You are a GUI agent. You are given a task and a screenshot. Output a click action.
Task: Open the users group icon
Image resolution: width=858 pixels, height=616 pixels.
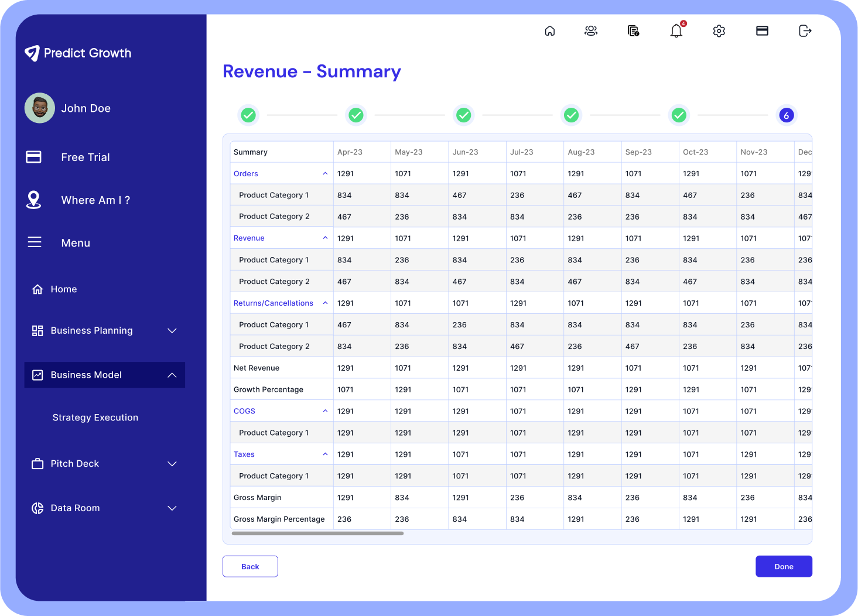click(x=591, y=31)
